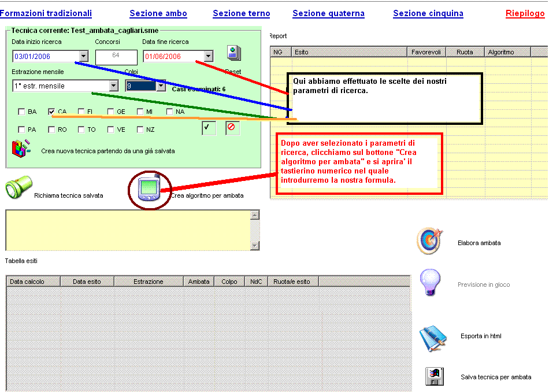Open the Estrazione mensile dropdown arrow
The width and height of the screenshot is (549, 392).
(113, 86)
